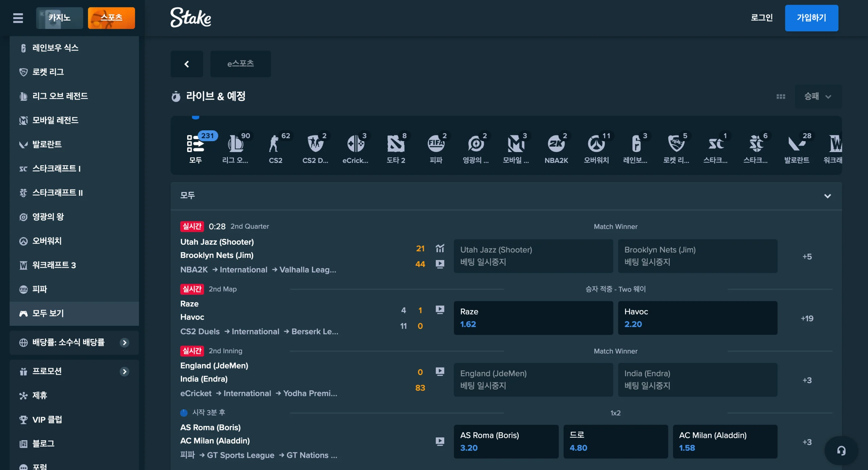868x470 pixels.
Task: Open 영광의 왕 in sidebar
Action: pos(74,217)
